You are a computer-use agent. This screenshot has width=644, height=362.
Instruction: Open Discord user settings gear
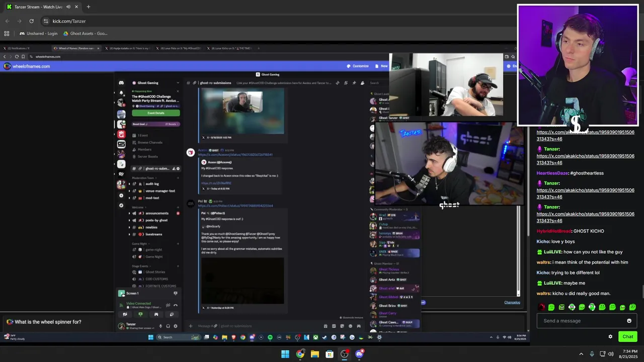(176, 326)
